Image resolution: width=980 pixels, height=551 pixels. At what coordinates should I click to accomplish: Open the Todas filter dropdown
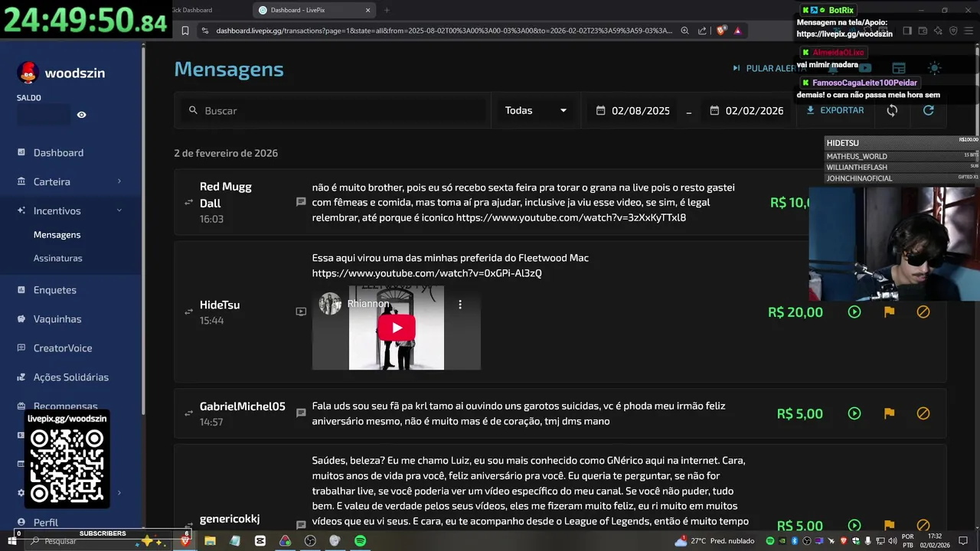[536, 110]
